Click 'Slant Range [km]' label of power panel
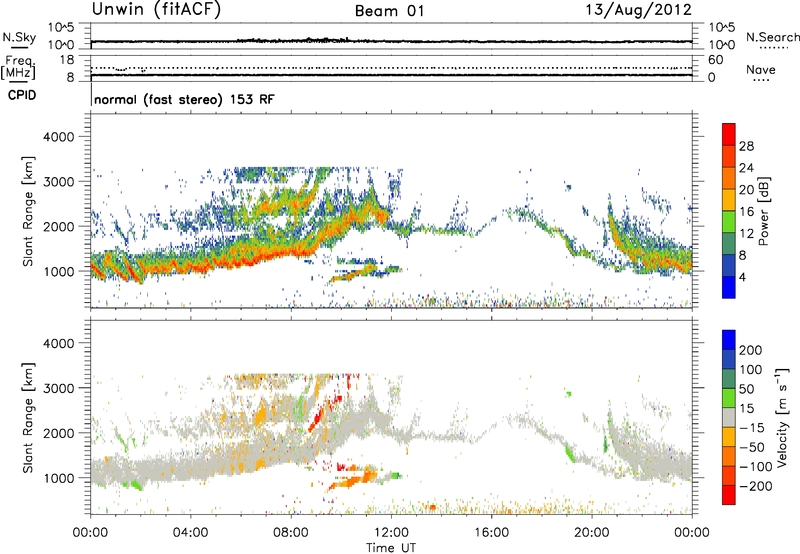 click(28, 211)
